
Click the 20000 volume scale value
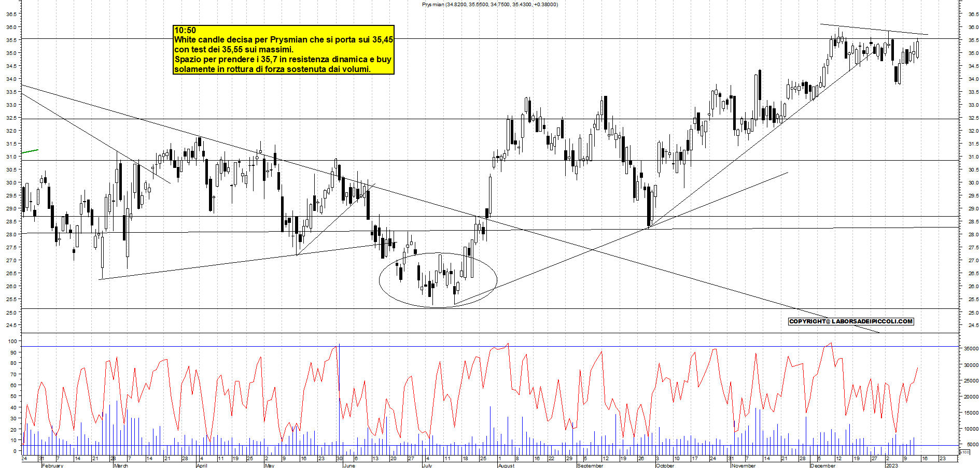[971, 397]
